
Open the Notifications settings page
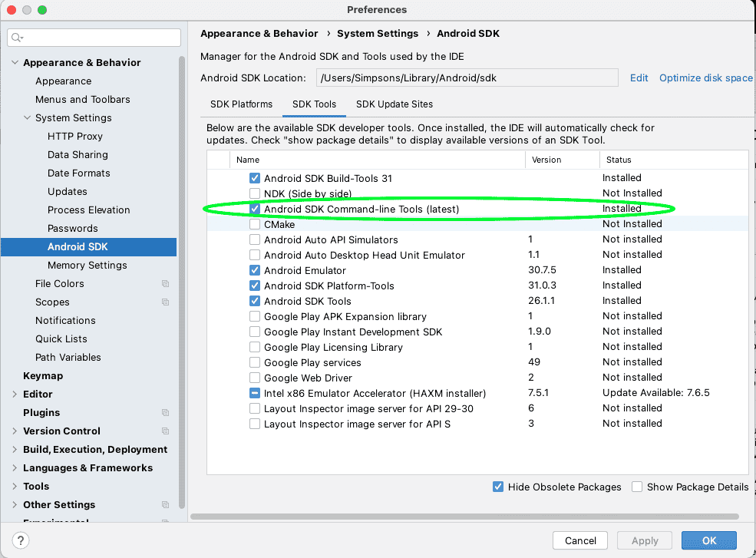(65, 320)
